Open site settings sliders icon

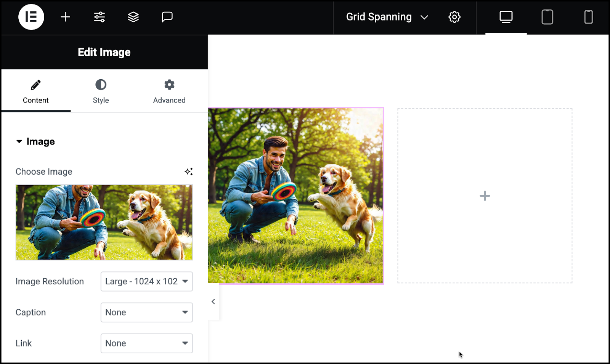[x=100, y=17]
